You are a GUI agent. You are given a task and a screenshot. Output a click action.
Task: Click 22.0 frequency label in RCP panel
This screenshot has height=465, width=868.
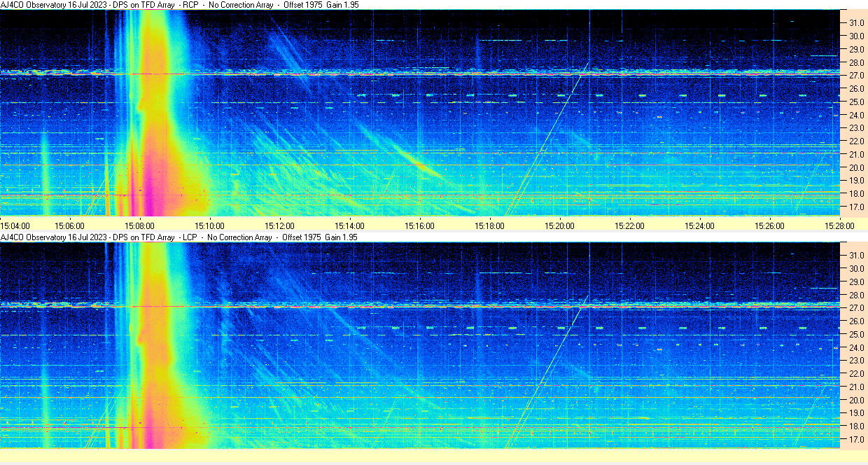click(857, 141)
